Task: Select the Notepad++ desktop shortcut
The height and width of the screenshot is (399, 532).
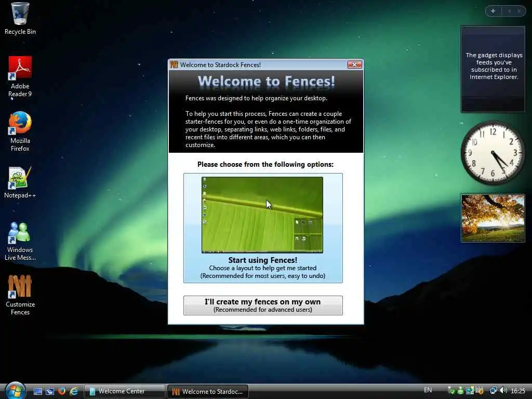Action: coord(20,182)
